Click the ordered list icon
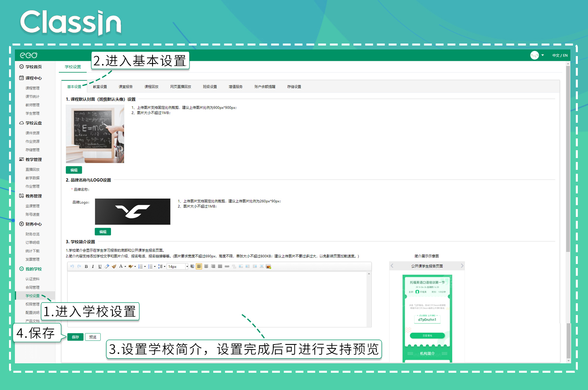This screenshot has width=588, height=390. click(140, 266)
